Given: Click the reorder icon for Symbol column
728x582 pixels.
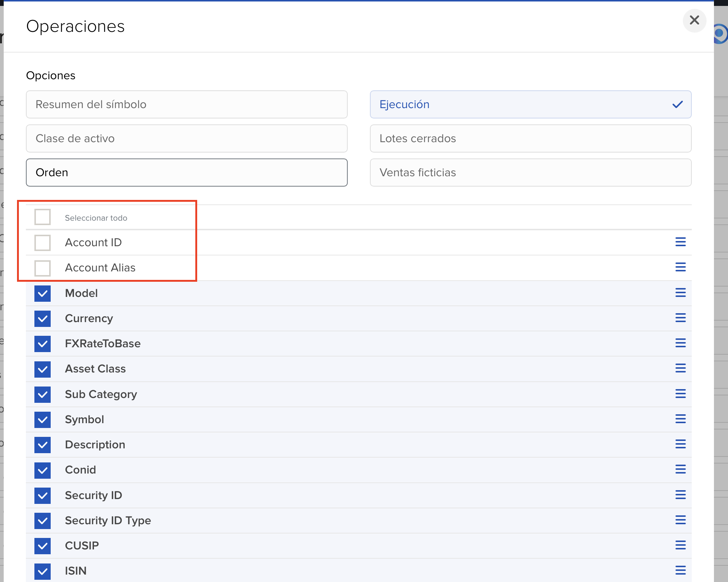Looking at the screenshot, I should 681,419.
